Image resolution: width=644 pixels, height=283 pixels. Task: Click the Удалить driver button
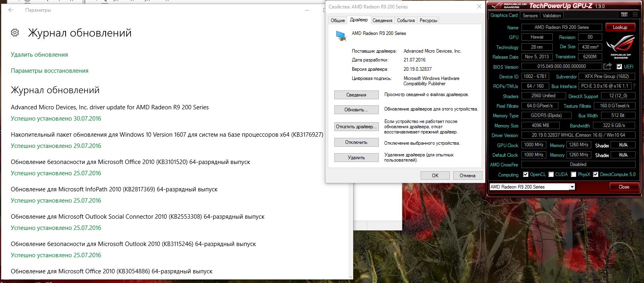point(356,158)
